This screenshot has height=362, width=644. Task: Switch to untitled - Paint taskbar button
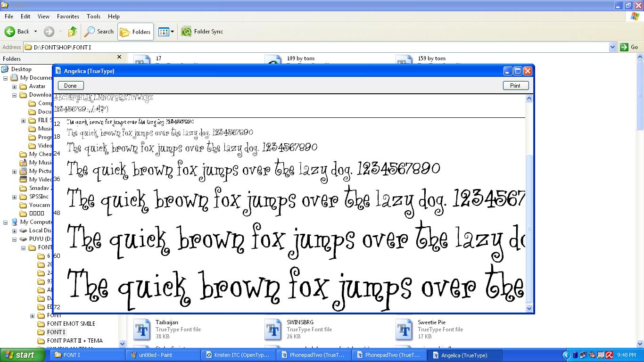tap(163, 355)
